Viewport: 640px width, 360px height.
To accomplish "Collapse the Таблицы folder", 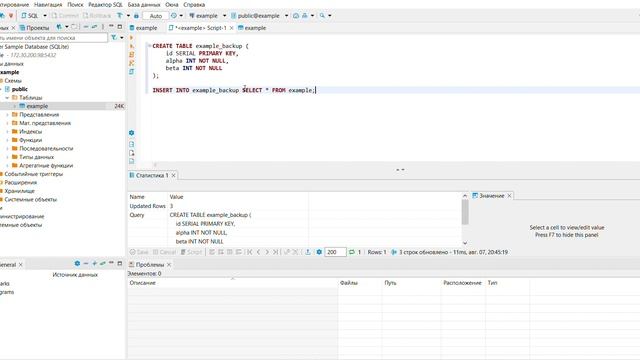I will (x=7, y=98).
